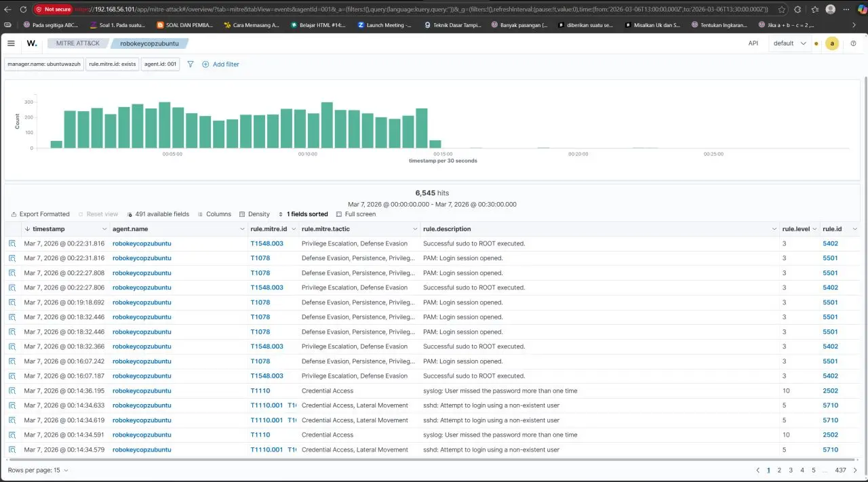Open the default index pattern dropdown

[x=791, y=43]
